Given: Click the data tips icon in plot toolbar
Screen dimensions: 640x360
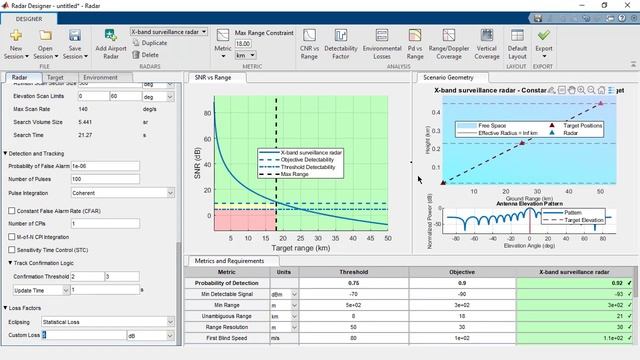Looking at the screenshot, I should point(562,90).
